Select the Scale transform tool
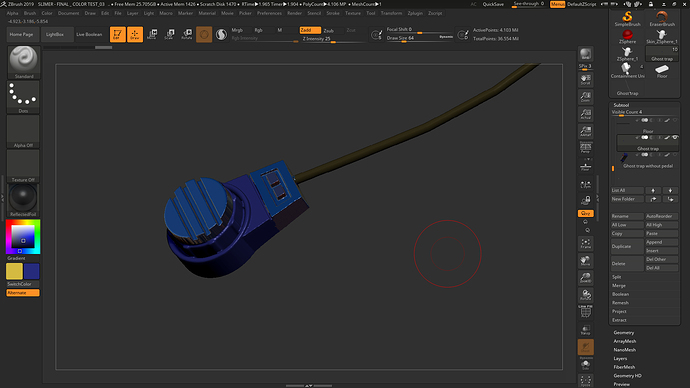Image resolution: width=690 pixels, height=388 pixels. tap(169, 34)
